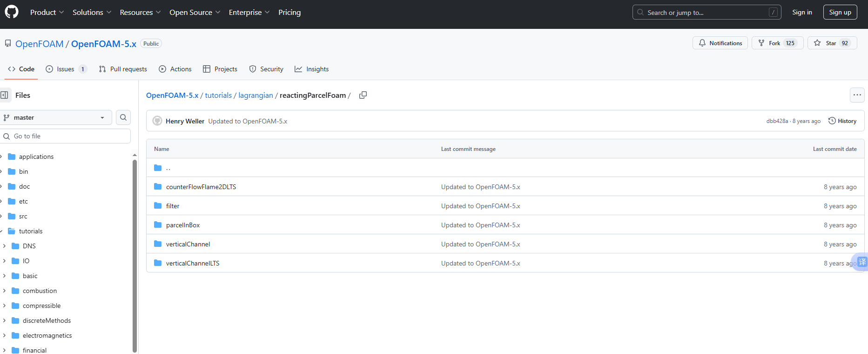Open the OpenFOAM-5.x repository title link
The height and width of the screenshot is (354, 868).
pyautogui.click(x=104, y=44)
